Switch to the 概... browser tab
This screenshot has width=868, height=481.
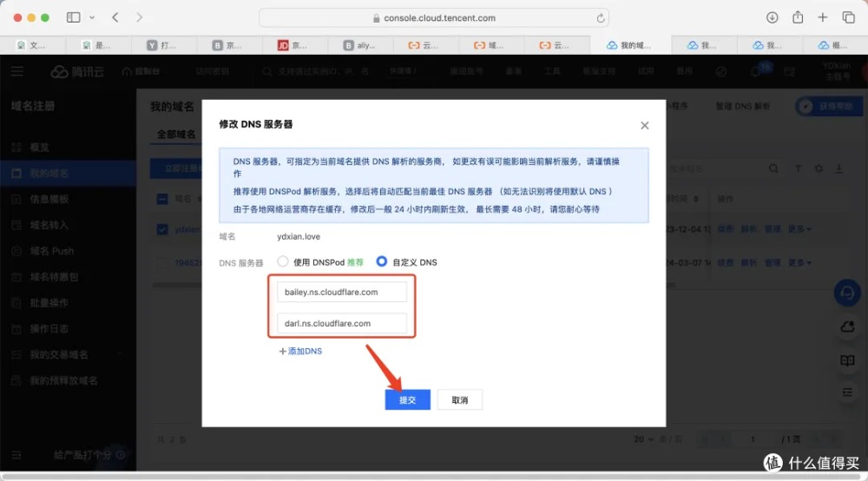[833, 45]
